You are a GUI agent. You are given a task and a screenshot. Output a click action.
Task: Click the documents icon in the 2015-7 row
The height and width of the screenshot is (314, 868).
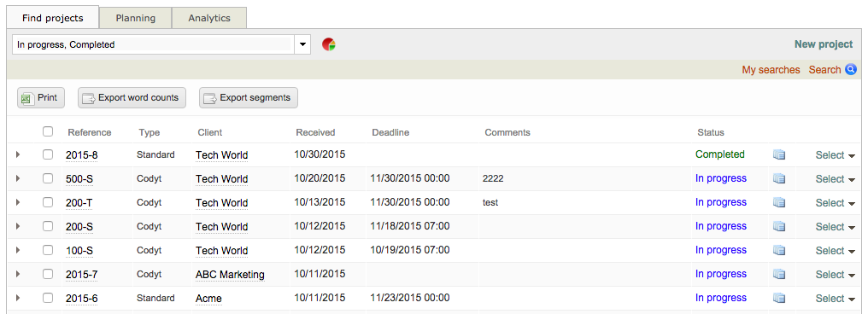coord(779,274)
